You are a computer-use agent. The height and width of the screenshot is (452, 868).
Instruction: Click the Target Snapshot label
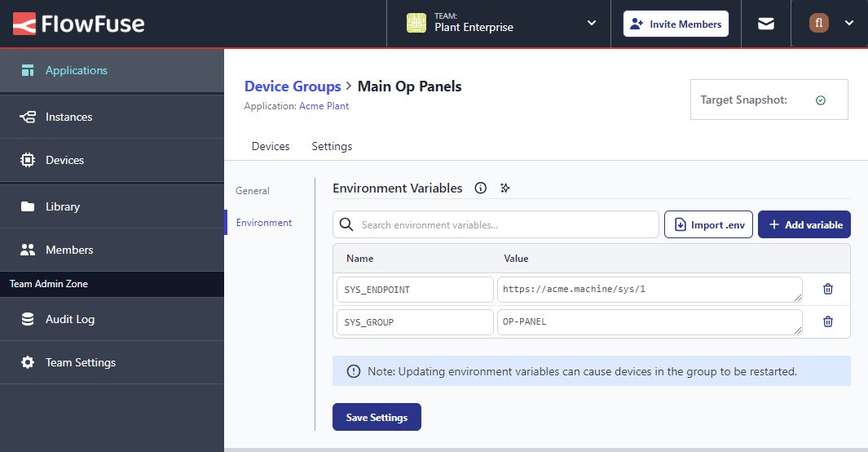743,100
